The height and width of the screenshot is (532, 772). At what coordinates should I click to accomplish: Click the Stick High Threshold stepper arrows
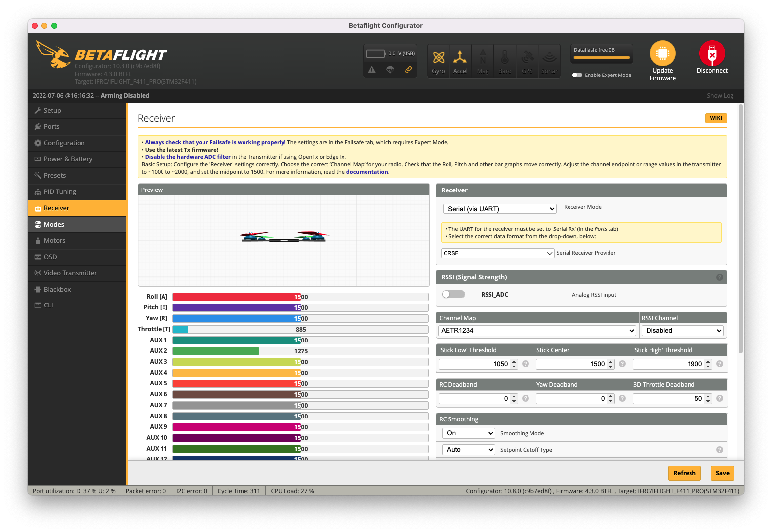[x=708, y=364]
